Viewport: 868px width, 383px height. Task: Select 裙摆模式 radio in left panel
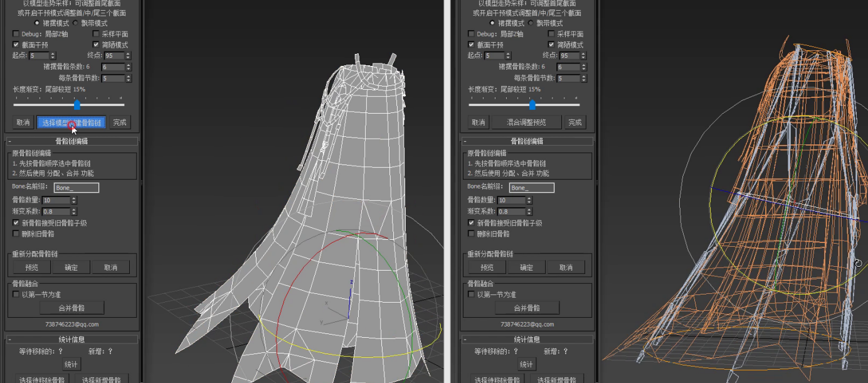point(36,23)
